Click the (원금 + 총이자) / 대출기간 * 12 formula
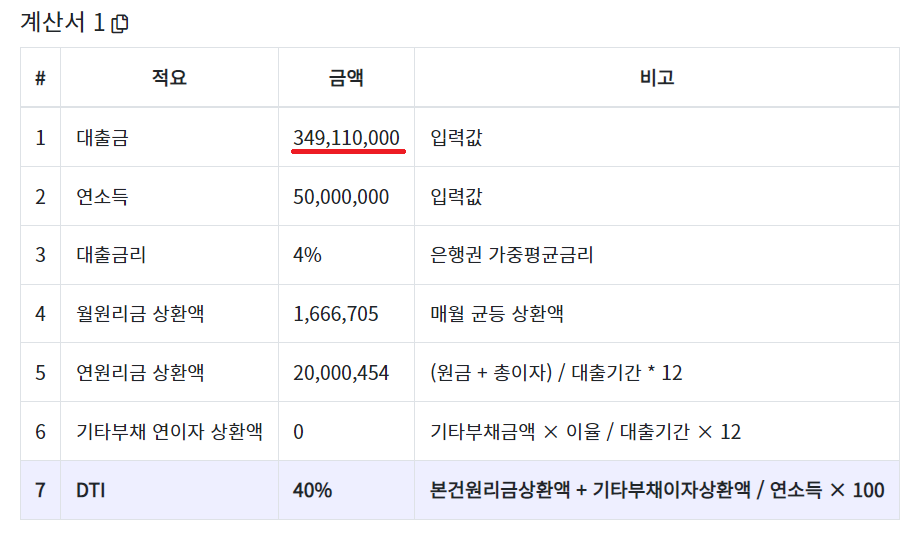Image resolution: width=919 pixels, height=535 pixels. 556,373
